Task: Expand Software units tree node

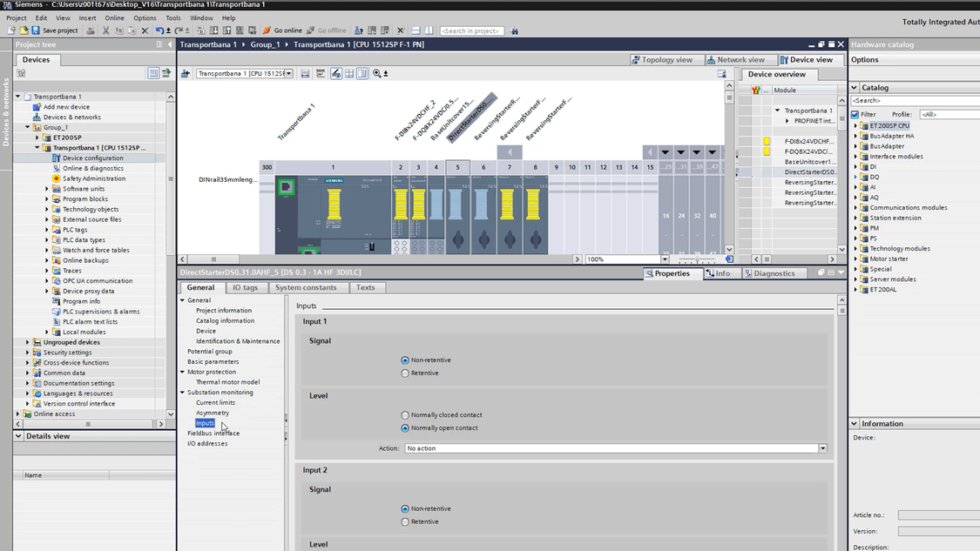Action: click(47, 189)
